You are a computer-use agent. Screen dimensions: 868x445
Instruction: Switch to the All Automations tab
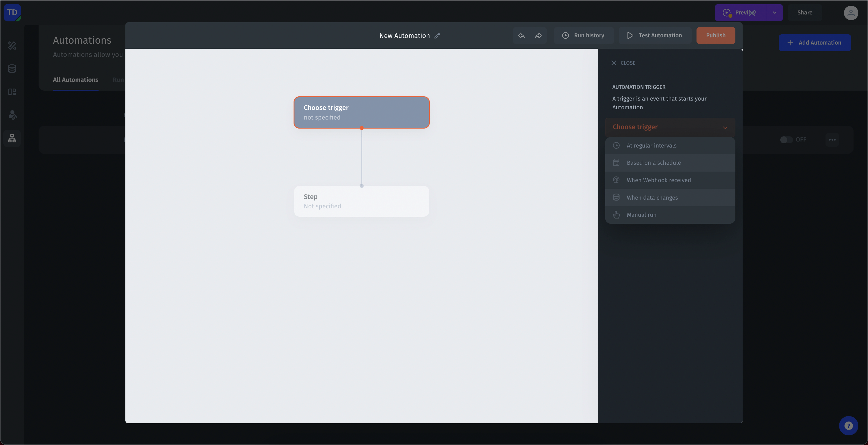(x=75, y=80)
